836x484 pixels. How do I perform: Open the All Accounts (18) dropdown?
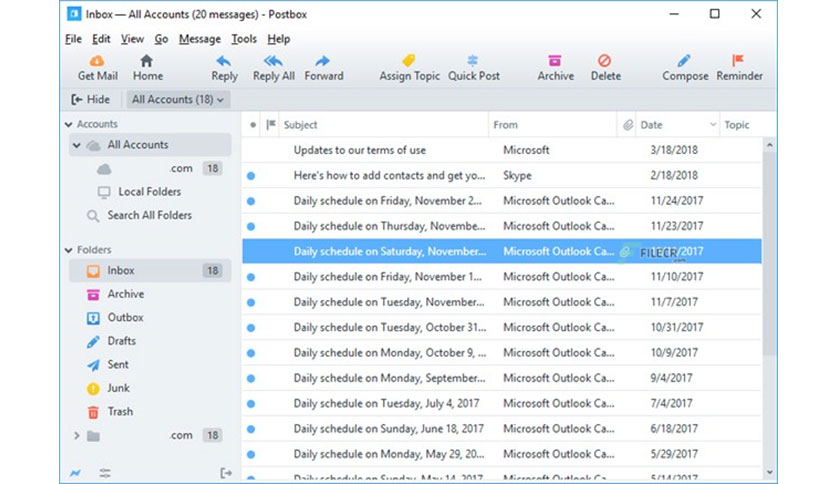[178, 100]
